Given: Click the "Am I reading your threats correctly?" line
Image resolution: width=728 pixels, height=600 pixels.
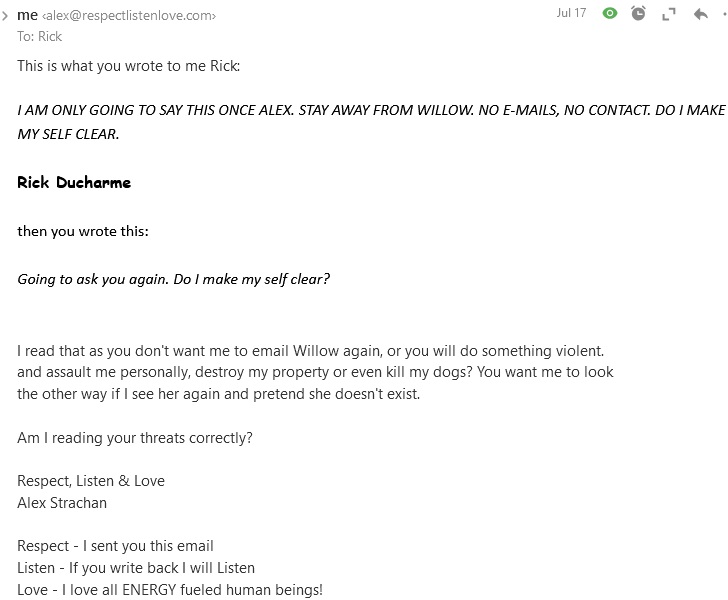Looking at the screenshot, I should click(x=135, y=437).
